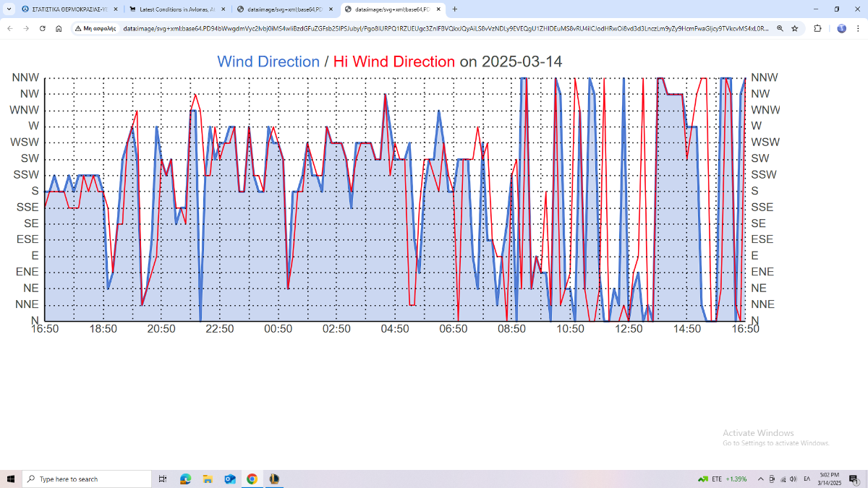Reload the current page
Screen dimensions: 868x488
point(43,28)
